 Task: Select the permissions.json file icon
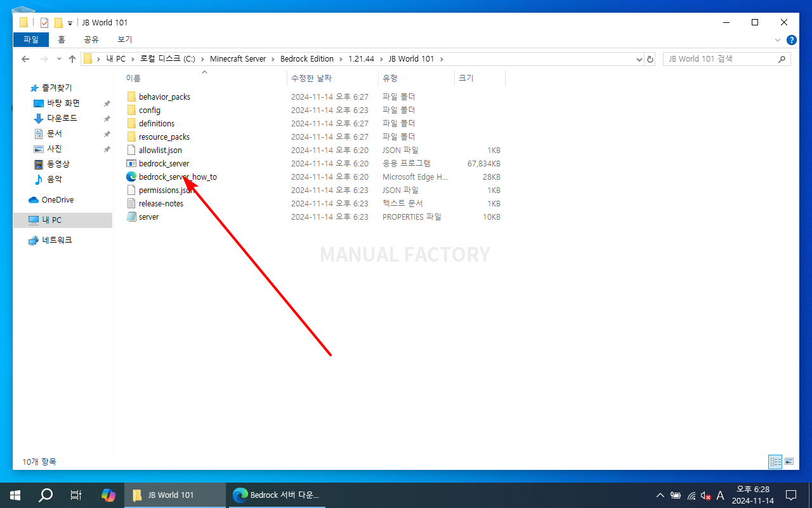pos(131,190)
